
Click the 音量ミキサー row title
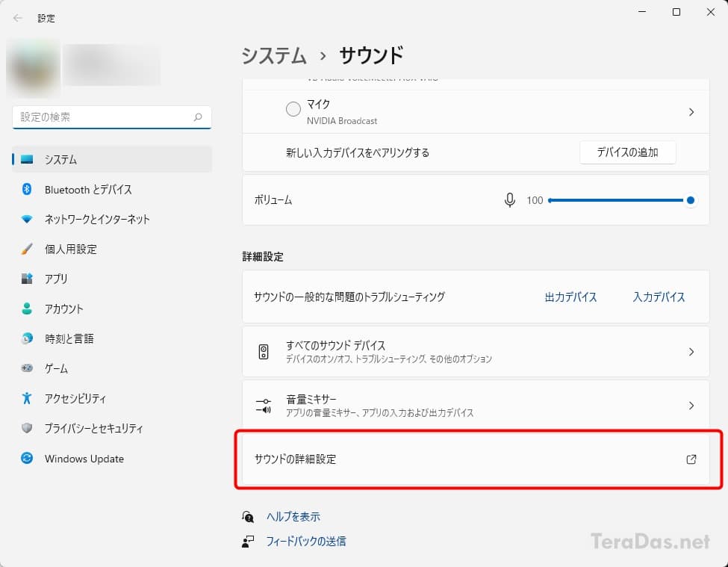coord(311,400)
